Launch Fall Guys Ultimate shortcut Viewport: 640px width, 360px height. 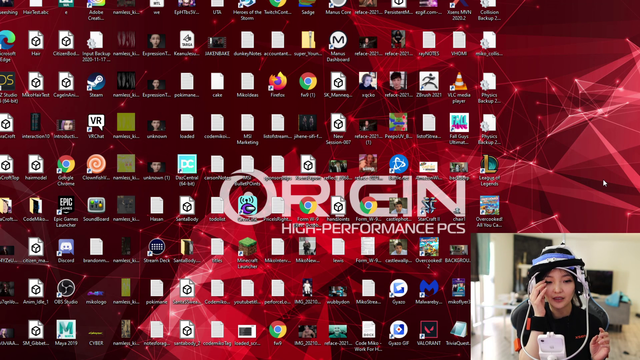click(459, 123)
